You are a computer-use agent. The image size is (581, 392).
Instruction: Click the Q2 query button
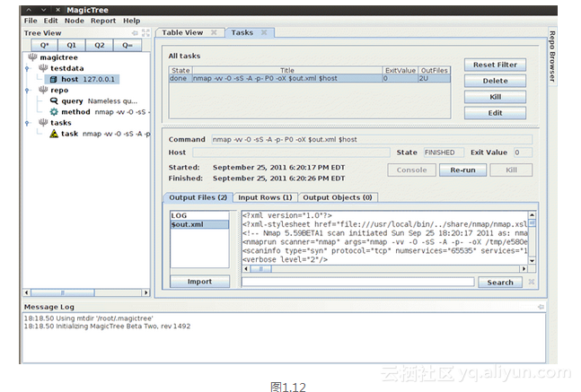pyautogui.click(x=100, y=45)
